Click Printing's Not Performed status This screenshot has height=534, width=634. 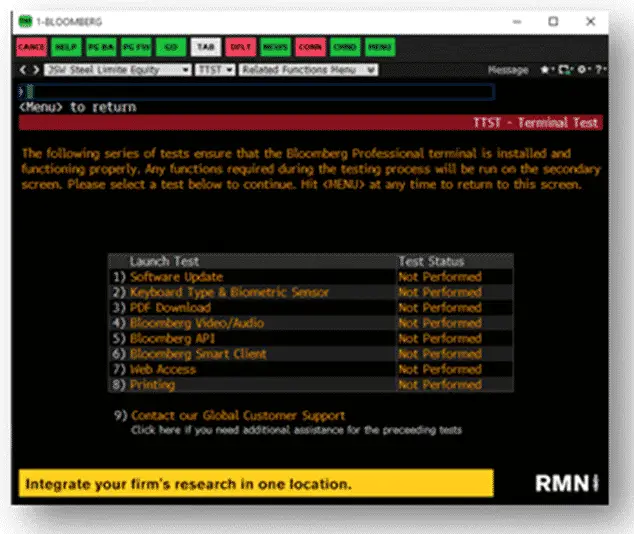coord(440,385)
